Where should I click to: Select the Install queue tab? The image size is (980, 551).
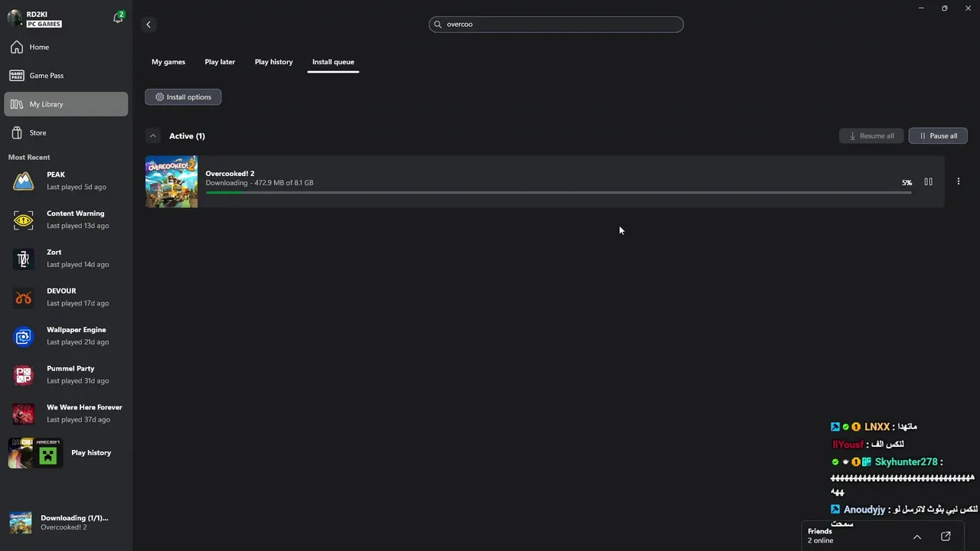point(333,62)
